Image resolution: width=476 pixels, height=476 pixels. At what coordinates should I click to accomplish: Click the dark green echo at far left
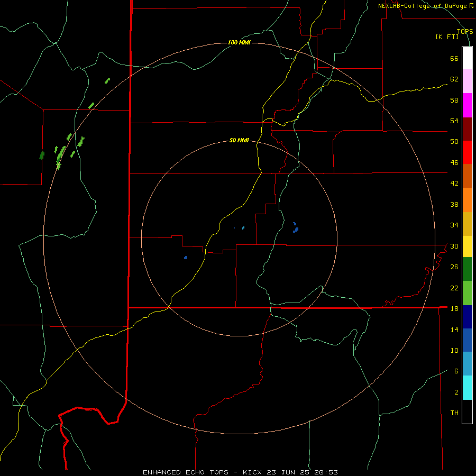pyautogui.click(x=42, y=155)
